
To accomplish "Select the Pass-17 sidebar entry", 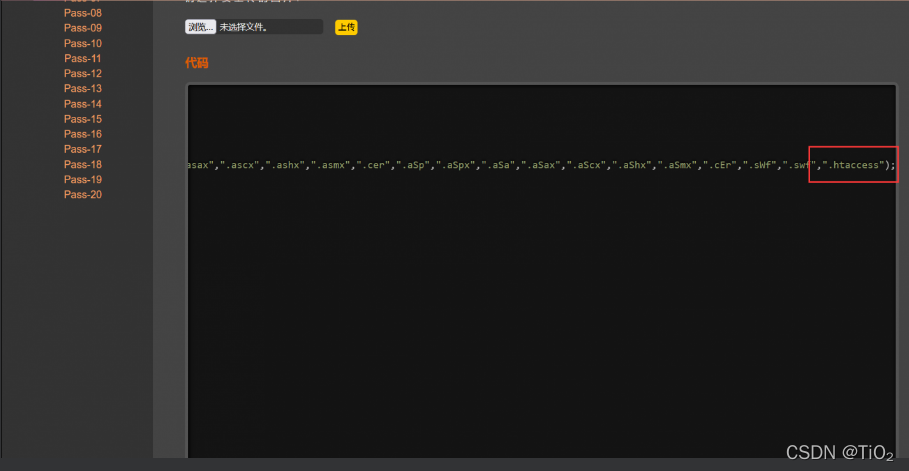I will 83,149.
